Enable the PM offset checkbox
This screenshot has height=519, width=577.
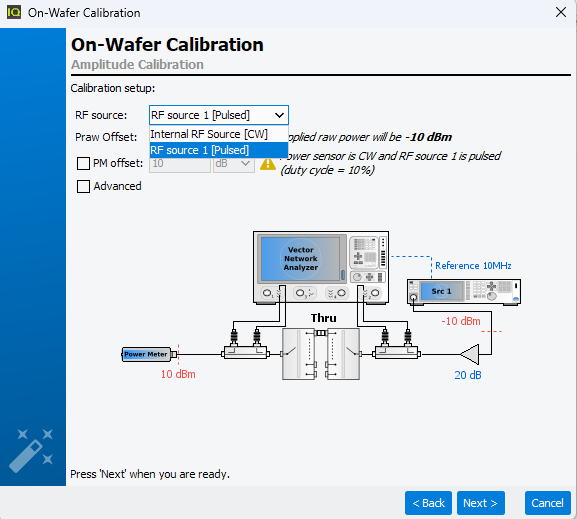click(x=83, y=163)
